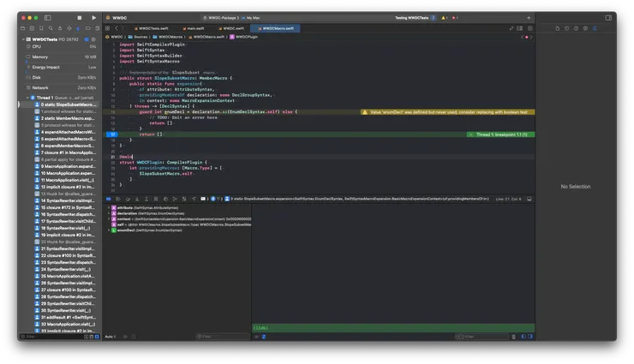This screenshot has height=364, width=634.
Task: Toggle breakpoint on line 17 gutter
Action: click(112, 134)
